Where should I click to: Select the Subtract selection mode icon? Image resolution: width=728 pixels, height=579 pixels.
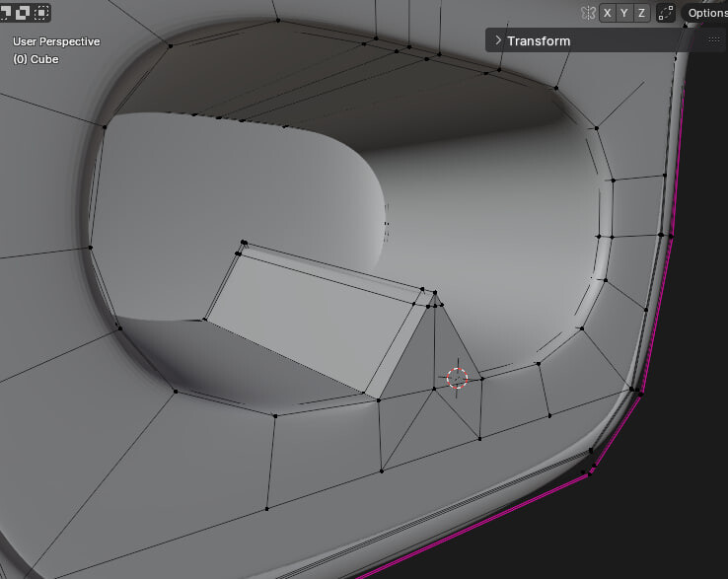click(5, 13)
